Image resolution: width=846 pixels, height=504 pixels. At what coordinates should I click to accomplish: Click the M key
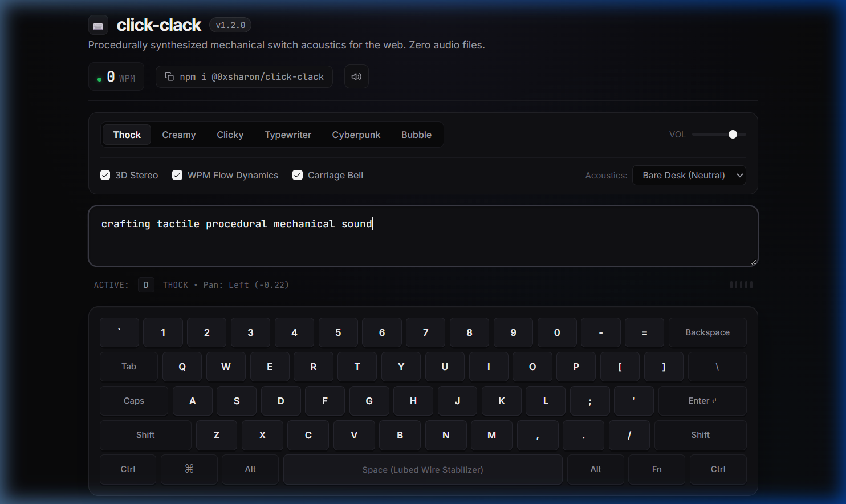491,435
